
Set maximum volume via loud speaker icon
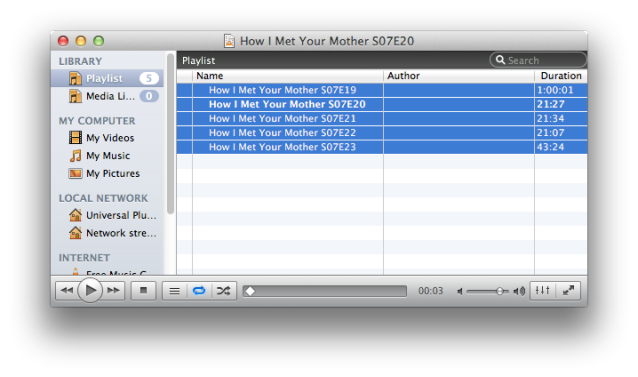click(x=519, y=291)
